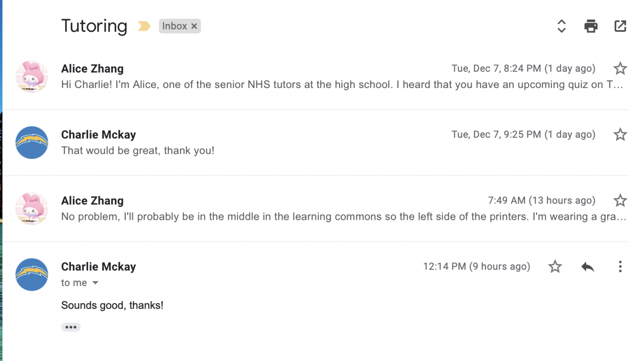Viewport: 644px width, 361px height.
Task: Click the Inbox label chip
Action: point(174,26)
